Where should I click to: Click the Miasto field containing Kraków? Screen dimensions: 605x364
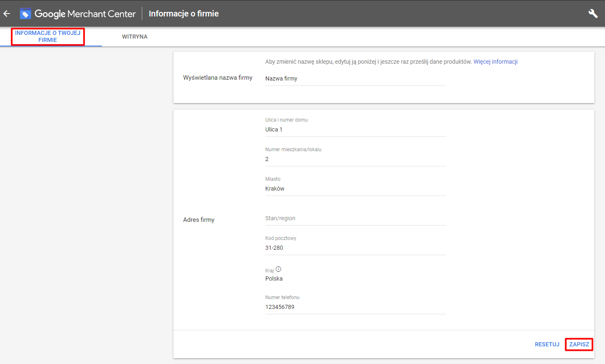tap(355, 189)
